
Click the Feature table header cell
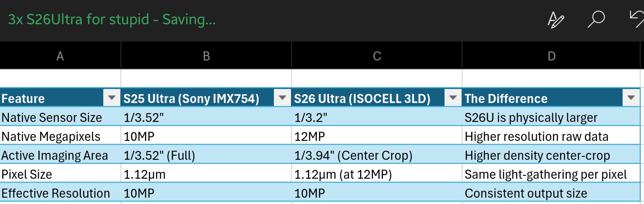(23, 99)
